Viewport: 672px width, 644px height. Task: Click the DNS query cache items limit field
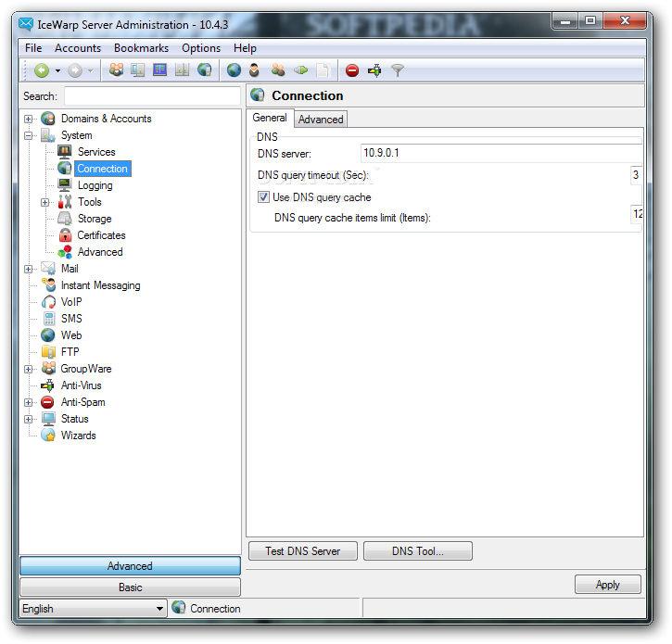637,214
